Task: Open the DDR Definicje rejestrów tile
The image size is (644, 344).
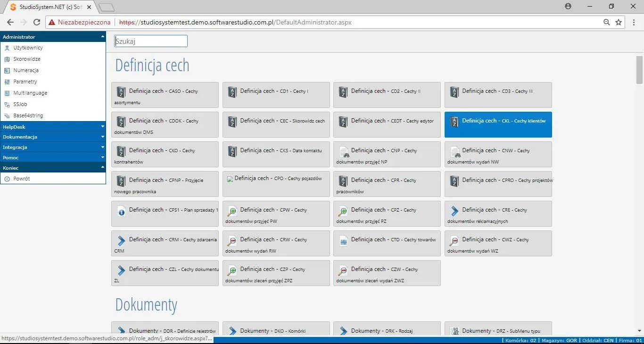Action: click(x=165, y=329)
